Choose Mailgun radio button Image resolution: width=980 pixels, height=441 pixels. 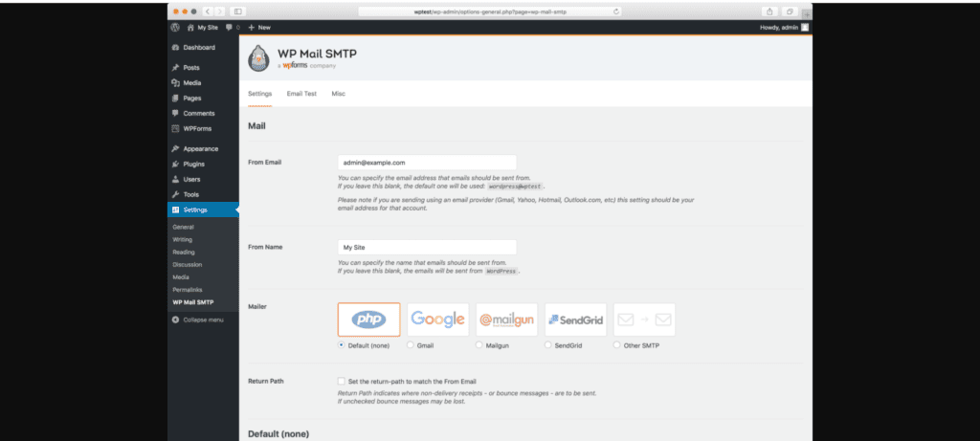click(479, 344)
